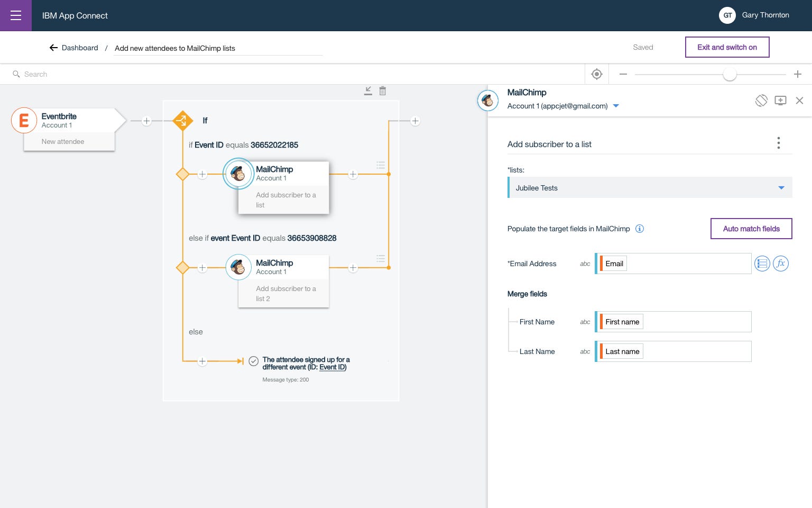Add a node after the If block
Viewport: 812px width, 508px height.
click(416, 121)
